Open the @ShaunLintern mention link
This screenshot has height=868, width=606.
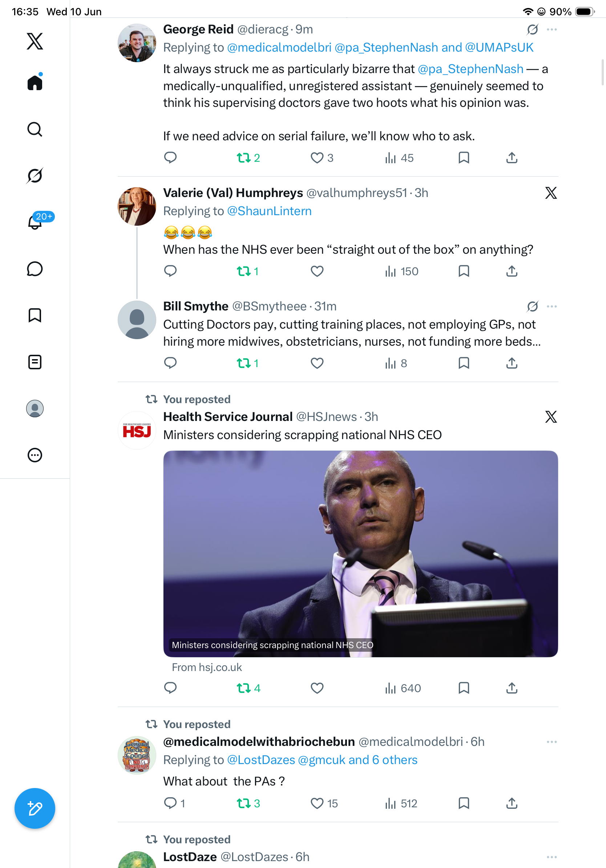pos(269,211)
